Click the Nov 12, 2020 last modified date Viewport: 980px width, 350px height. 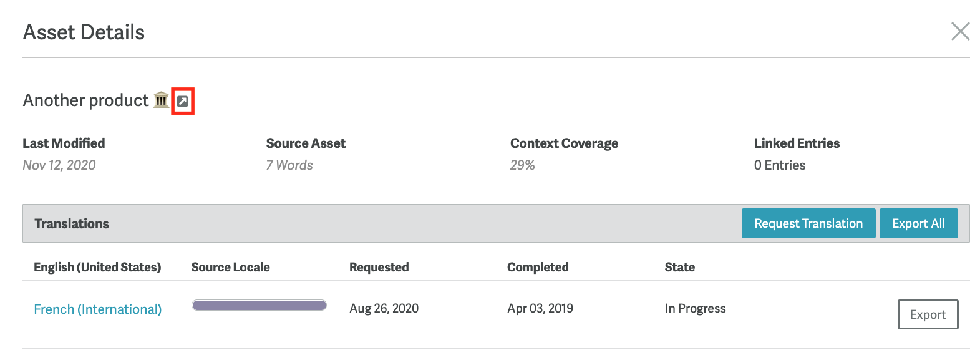59,165
